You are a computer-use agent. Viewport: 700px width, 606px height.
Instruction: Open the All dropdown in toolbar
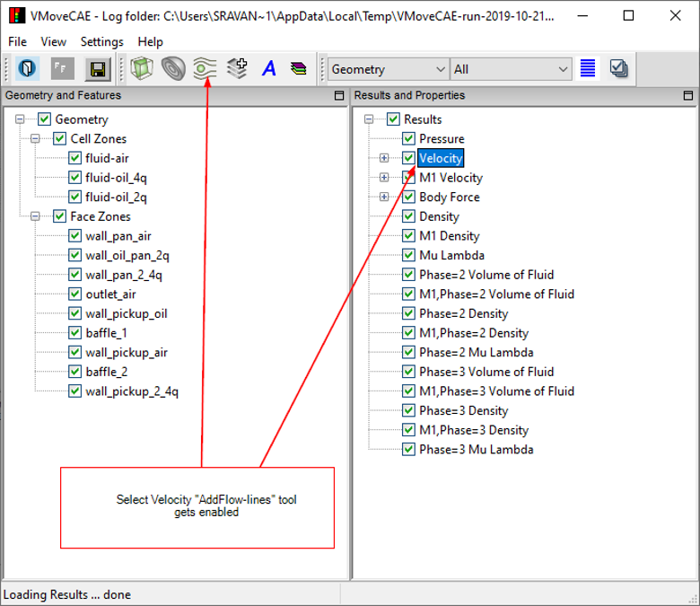pos(512,69)
